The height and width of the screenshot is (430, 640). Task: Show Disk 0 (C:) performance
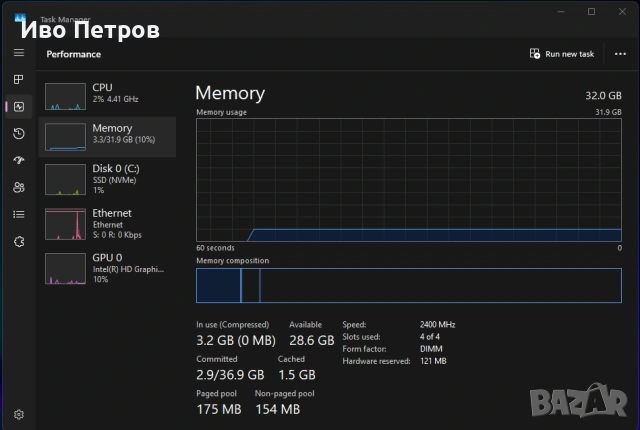[x=107, y=177]
